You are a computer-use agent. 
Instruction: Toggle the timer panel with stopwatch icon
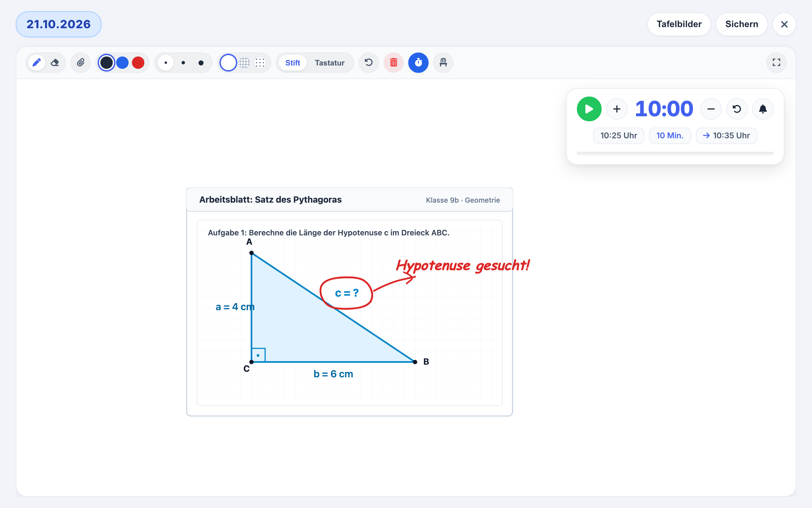(418, 62)
